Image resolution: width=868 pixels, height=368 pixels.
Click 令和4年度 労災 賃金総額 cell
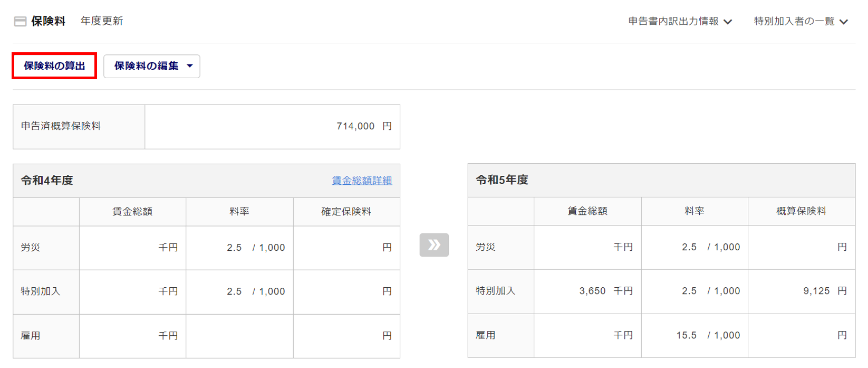[x=132, y=248]
